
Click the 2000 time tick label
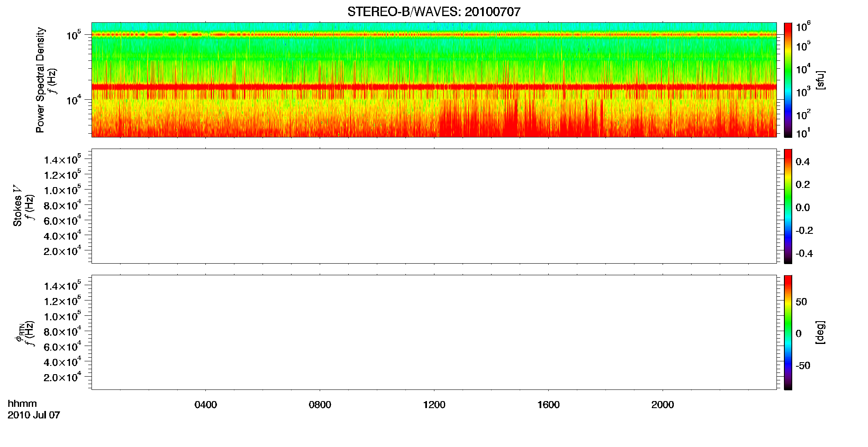coord(663,405)
